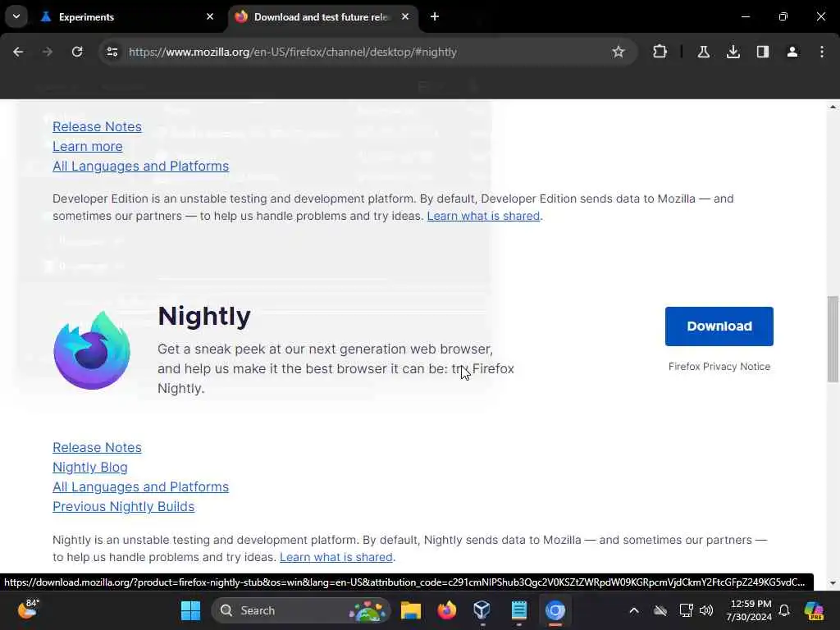This screenshot has width=840, height=630.
Task: Click Developer Edition Learn what is shared
Action: (483, 216)
